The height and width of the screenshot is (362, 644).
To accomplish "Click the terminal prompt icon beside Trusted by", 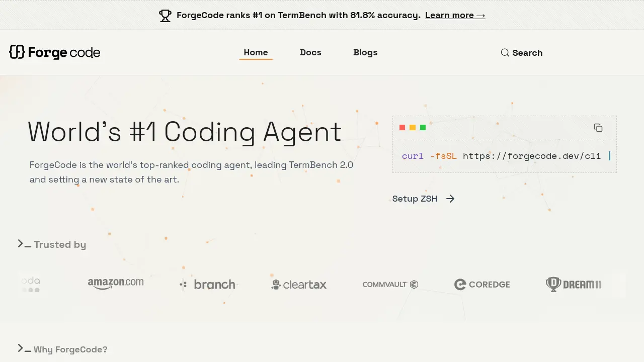I will [x=24, y=244].
